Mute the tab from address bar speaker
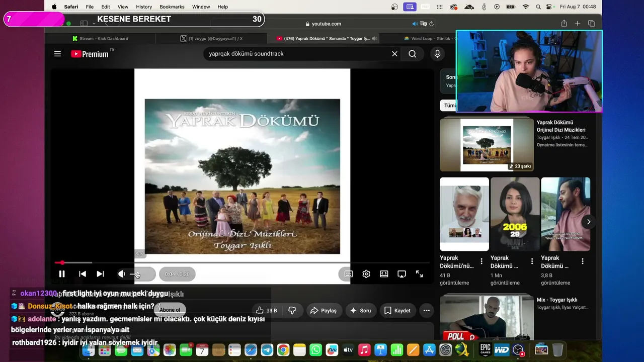644x362 pixels. pyautogui.click(x=415, y=24)
